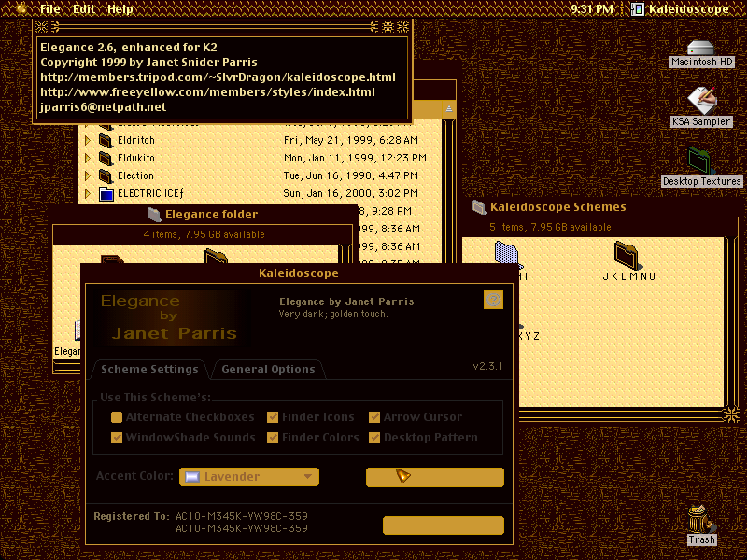The image size is (747, 560).
Task: Click the 9:31 PM menu bar clock
Action: (592, 8)
